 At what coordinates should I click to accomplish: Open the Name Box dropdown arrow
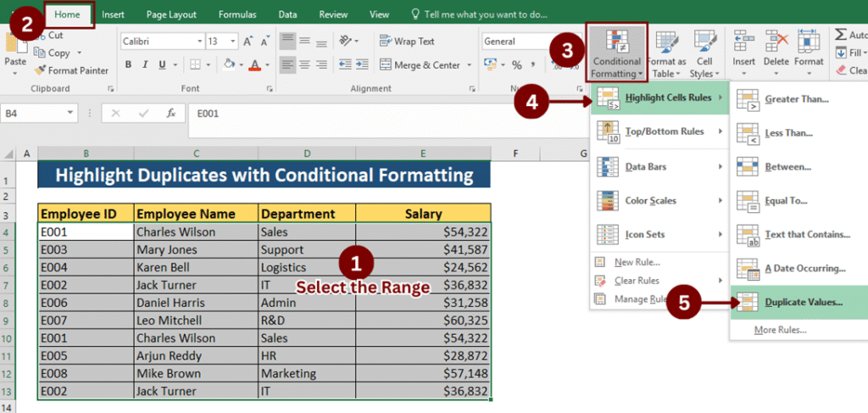70,114
